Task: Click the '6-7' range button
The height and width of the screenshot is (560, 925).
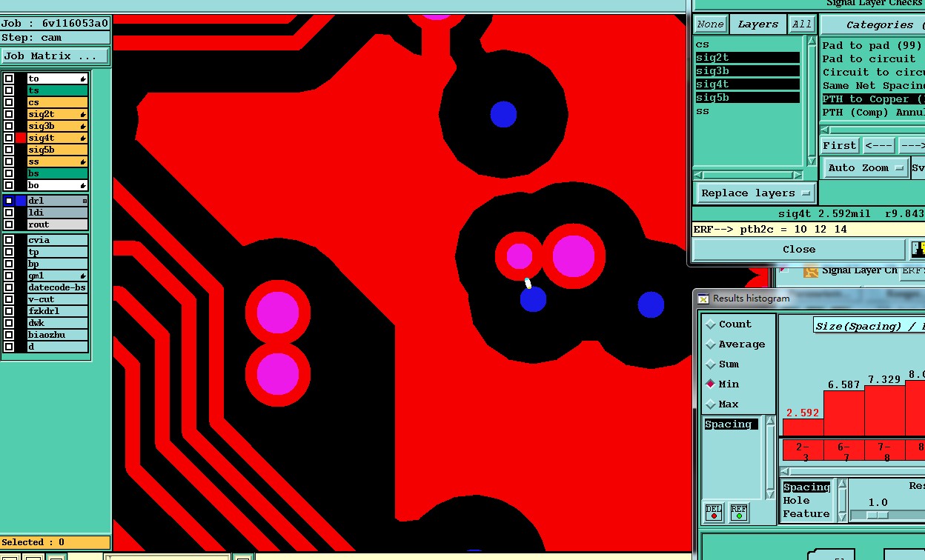Action: click(x=844, y=452)
